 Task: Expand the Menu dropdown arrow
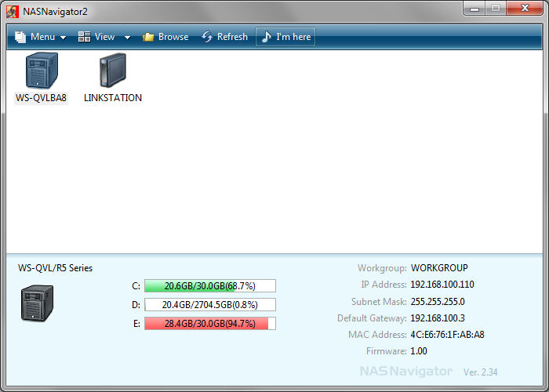(x=64, y=38)
